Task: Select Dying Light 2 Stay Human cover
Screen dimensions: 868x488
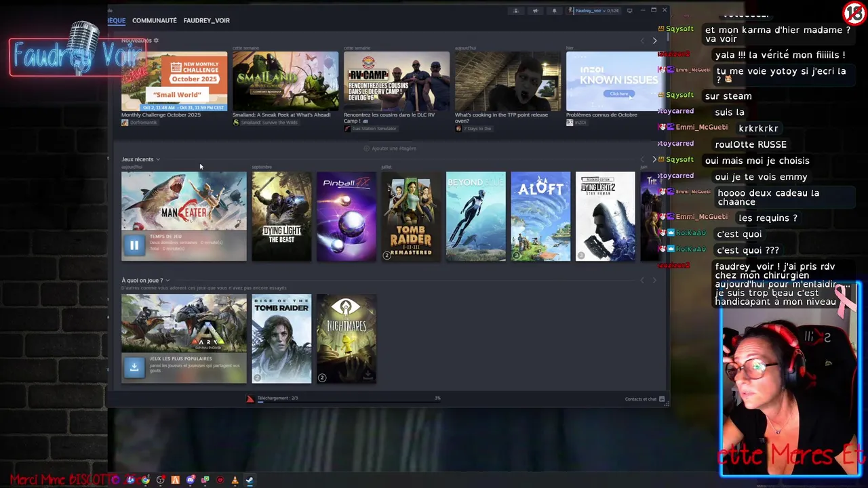Action: (606, 216)
